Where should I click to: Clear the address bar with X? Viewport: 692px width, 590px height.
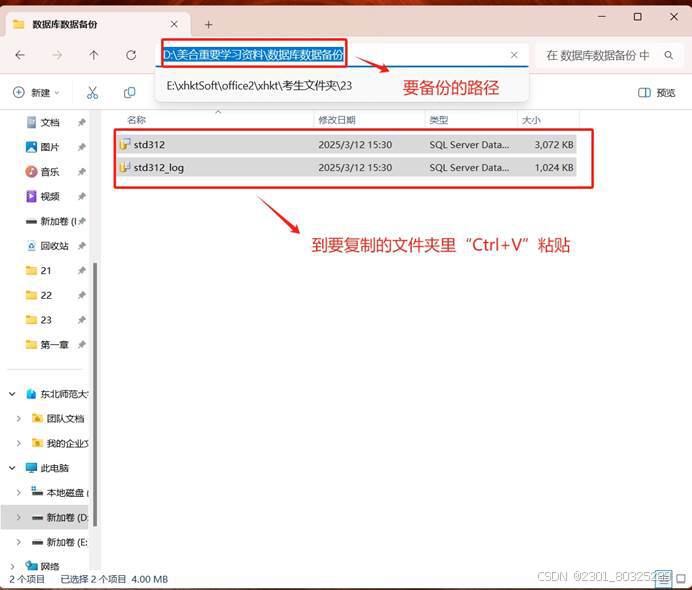(514, 55)
